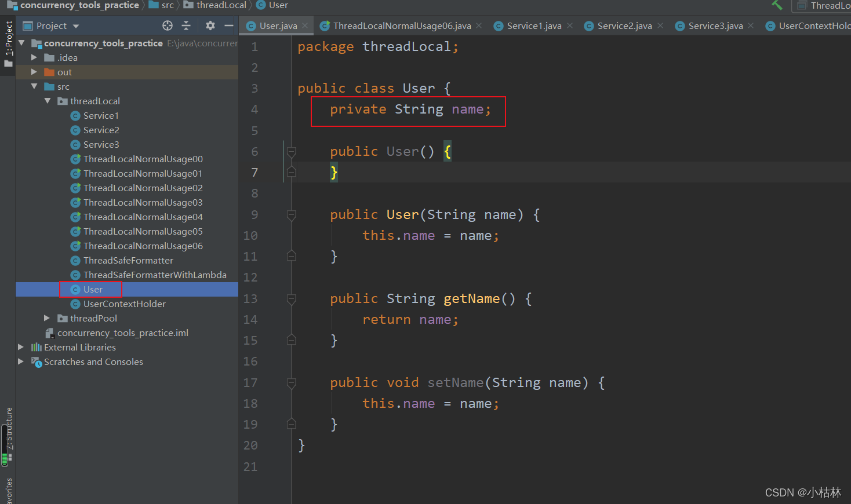Expand the threadPool folder
This screenshot has width=851, height=504.
(48, 318)
